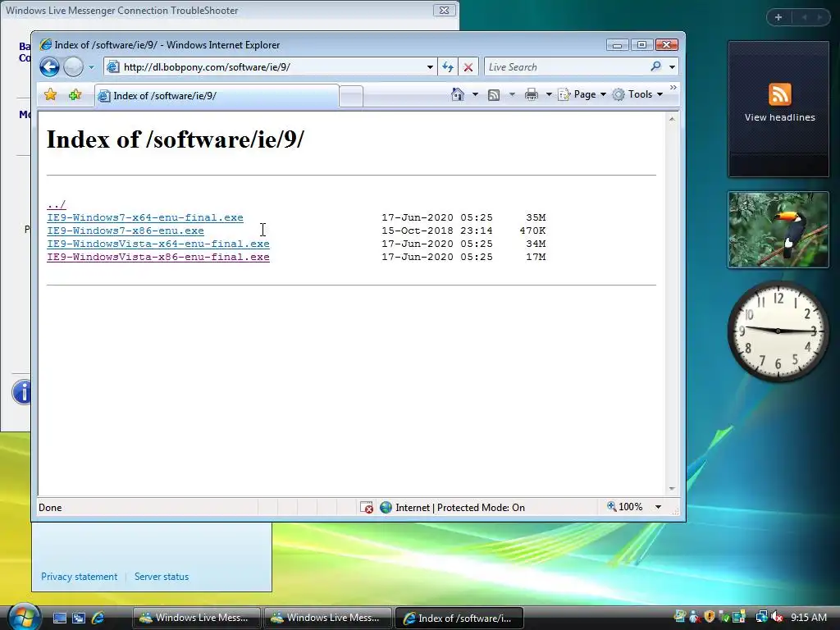Image resolution: width=840 pixels, height=630 pixels.
Task: Expand the Print options dropdown arrow
Action: pyautogui.click(x=549, y=94)
